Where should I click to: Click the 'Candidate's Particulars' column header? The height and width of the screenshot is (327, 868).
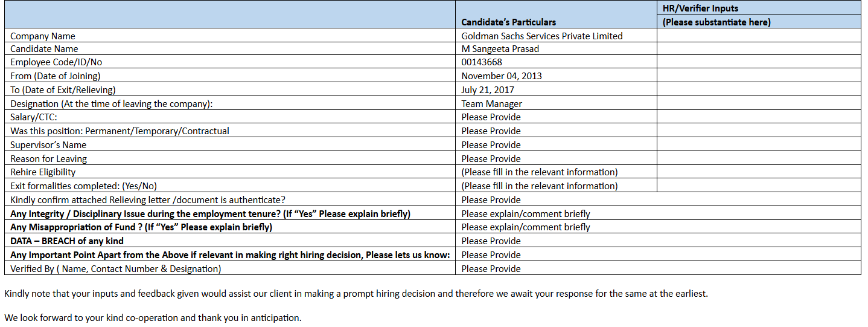508,22
